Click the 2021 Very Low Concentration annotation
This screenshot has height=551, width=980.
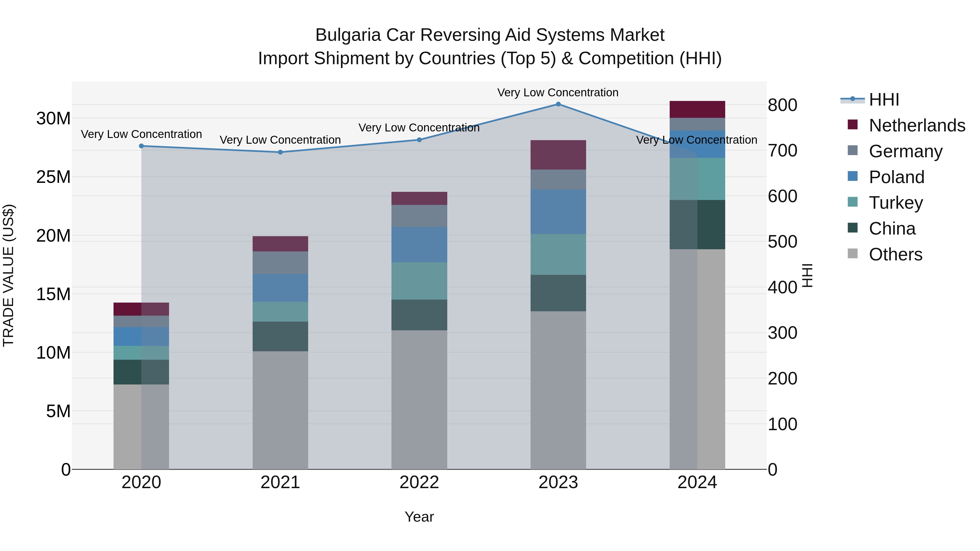click(x=280, y=140)
